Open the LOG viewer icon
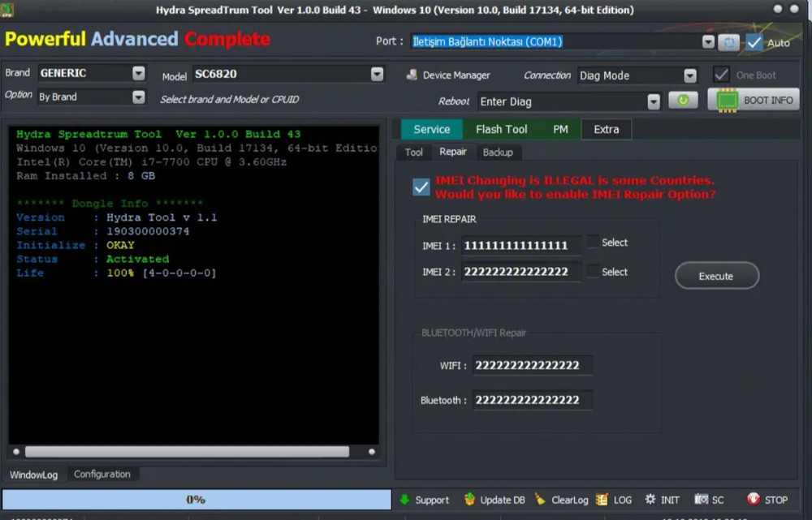 (601, 500)
